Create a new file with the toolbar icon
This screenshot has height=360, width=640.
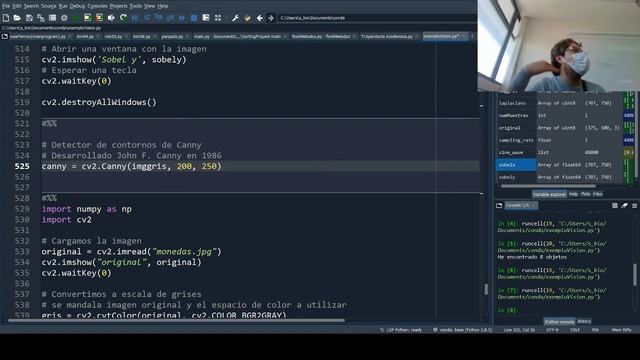[x=6, y=18]
